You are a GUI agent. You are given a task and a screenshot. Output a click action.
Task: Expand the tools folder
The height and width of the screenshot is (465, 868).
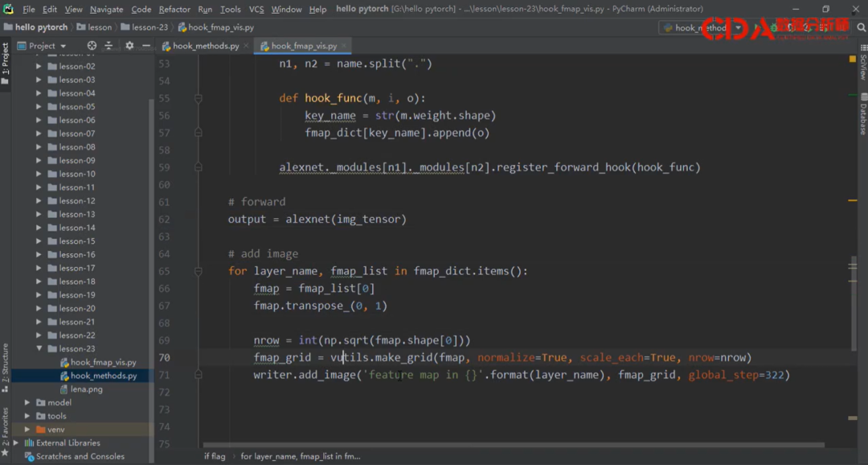(x=27, y=416)
